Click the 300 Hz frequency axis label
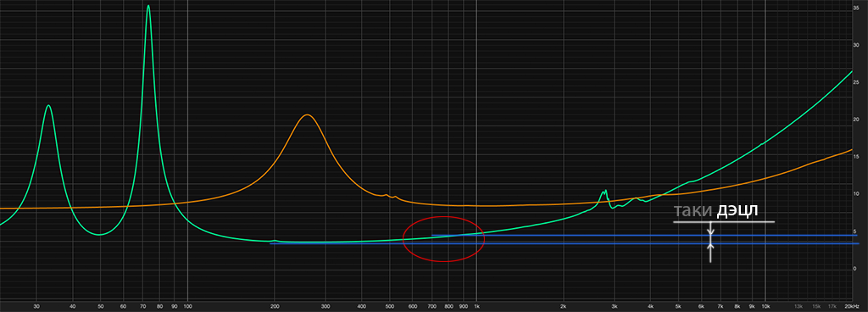The width and height of the screenshot is (868, 312). [x=325, y=306]
